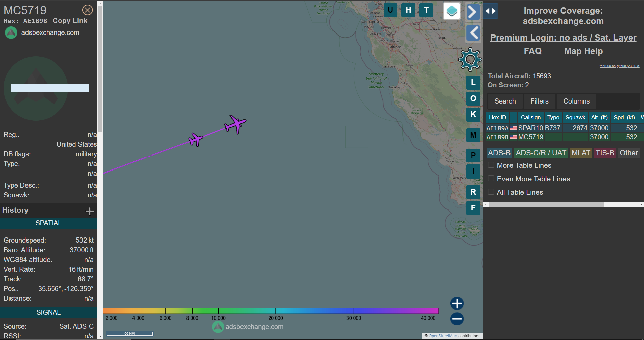Click the United States flag for SPAR10
The height and width of the screenshot is (340, 644).
point(514,128)
